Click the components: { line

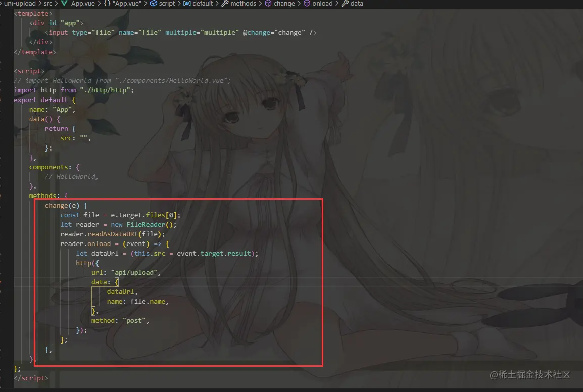click(x=54, y=167)
